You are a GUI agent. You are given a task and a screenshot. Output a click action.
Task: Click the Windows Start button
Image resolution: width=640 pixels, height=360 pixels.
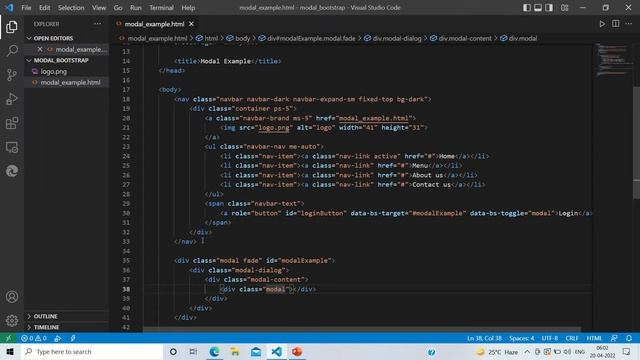point(10,352)
